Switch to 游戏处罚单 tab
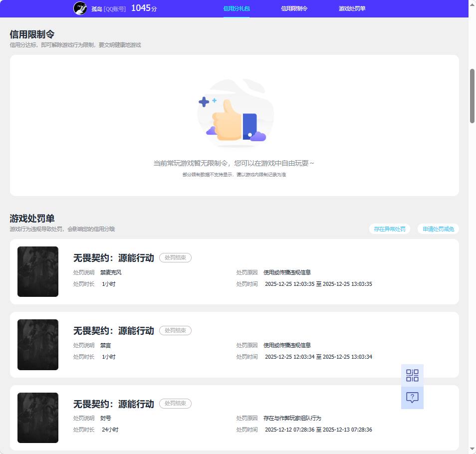 click(352, 8)
